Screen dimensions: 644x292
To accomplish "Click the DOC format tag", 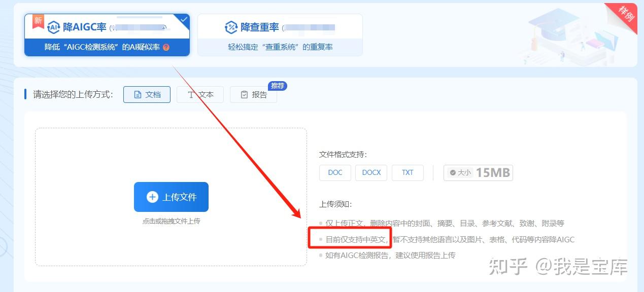I will (335, 172).
